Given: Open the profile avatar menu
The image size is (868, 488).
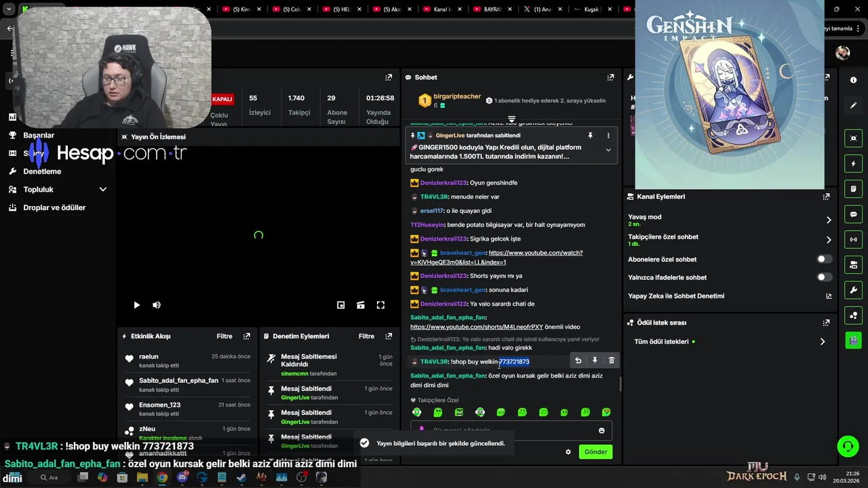Looking at the screenshot, I should [x=843, y=53].
